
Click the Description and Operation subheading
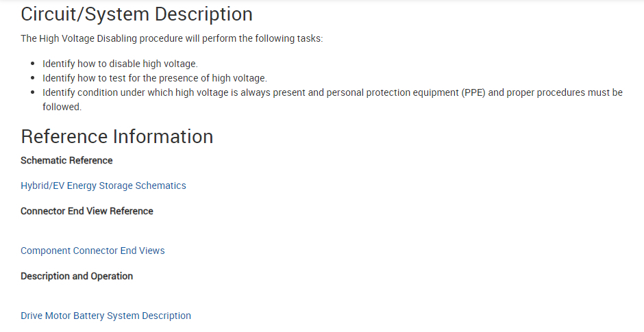click(x=77, y=276)
